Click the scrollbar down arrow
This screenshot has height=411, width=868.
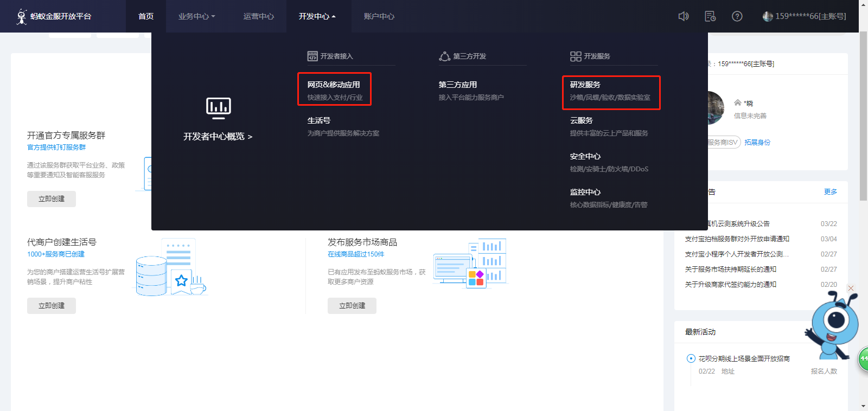863,406
